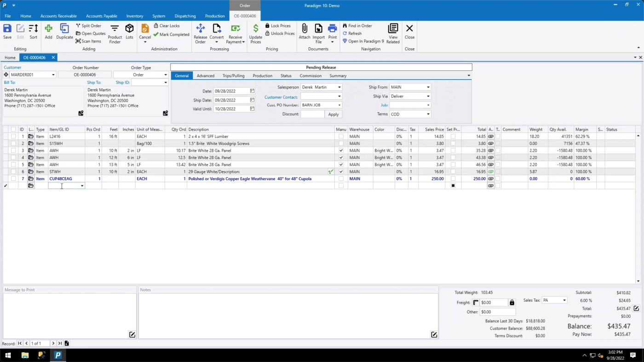Check the row selector for line 1
The width and height of the screenshot is (644, 362).
click(13, 136)
